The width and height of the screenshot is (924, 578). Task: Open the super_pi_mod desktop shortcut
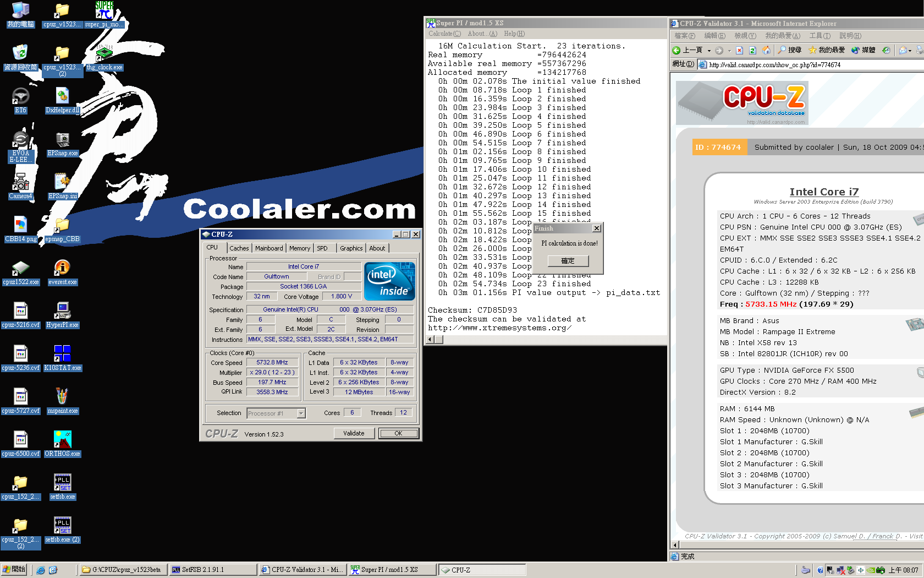point(105,15)
